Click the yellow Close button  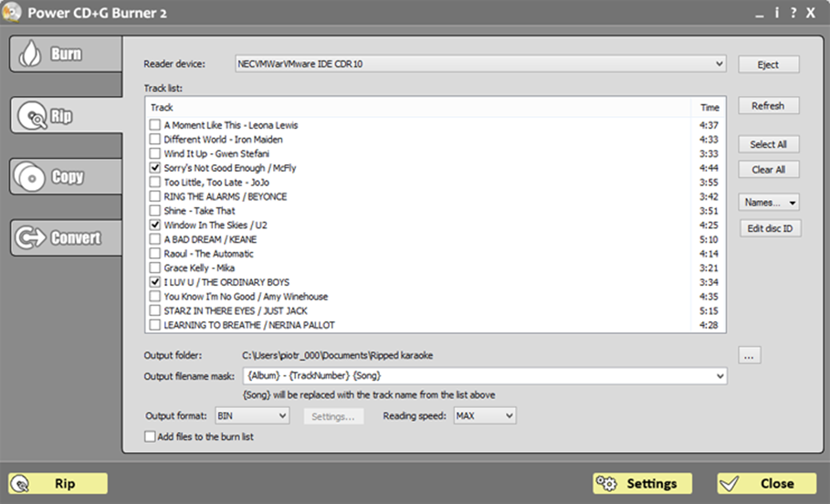pos(766,483)
